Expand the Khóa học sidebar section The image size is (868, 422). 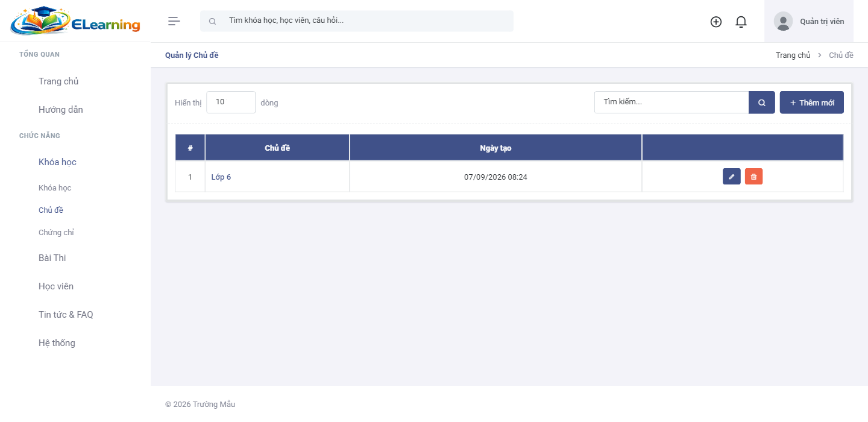pos(57,162)
